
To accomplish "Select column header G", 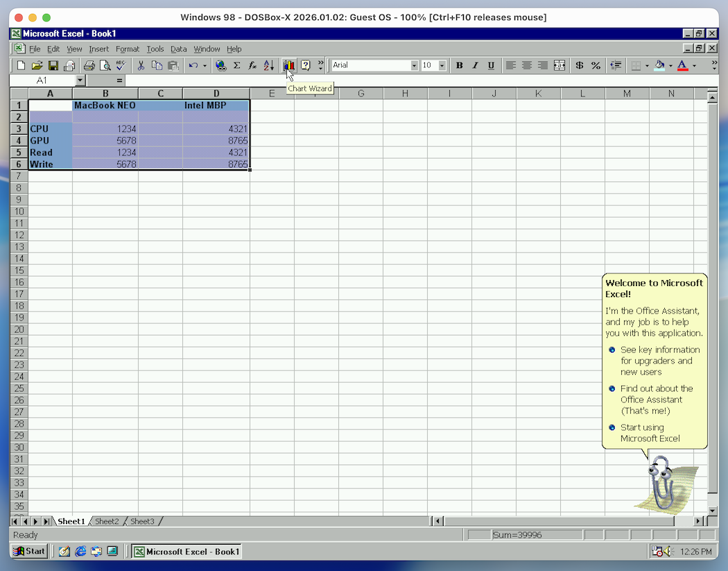I will (361, 94).
